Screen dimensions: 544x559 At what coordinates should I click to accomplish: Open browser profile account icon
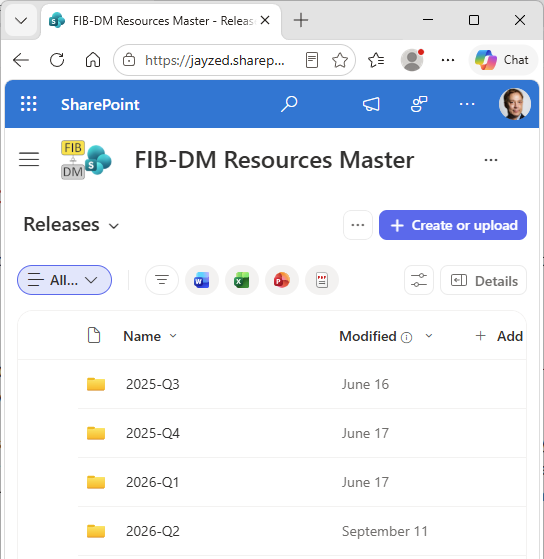point(412,60)
